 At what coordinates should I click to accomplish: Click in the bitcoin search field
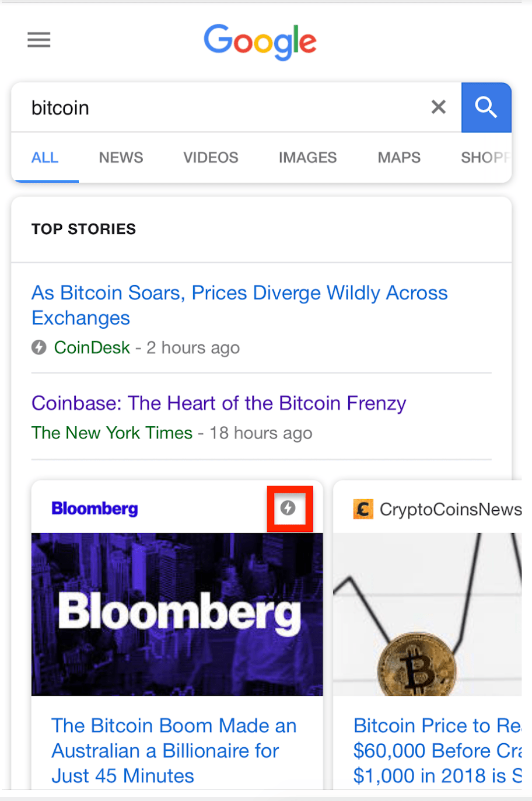[x=222, y=108]
